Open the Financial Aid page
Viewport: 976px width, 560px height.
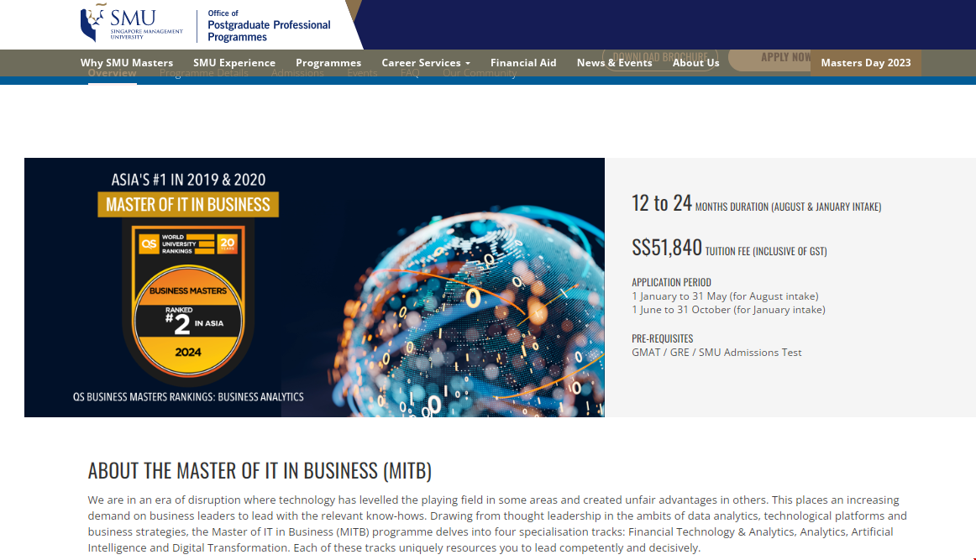tap(523, 63)
